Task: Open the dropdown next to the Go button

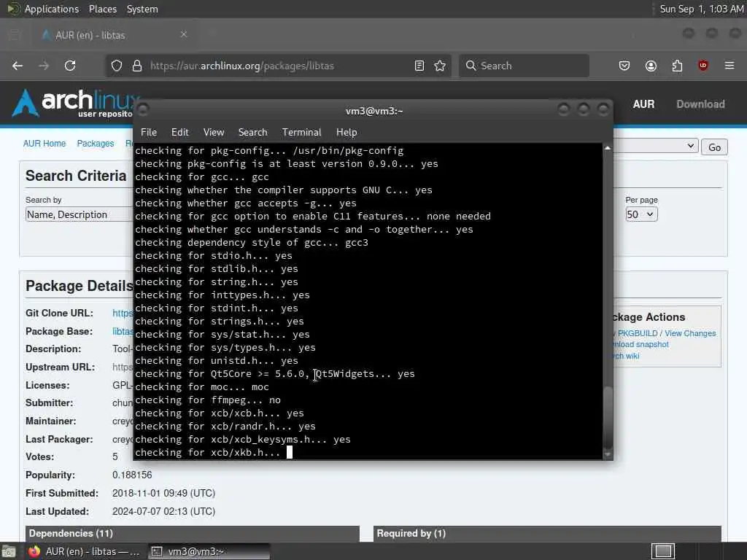Action: (x=656, y=146)
